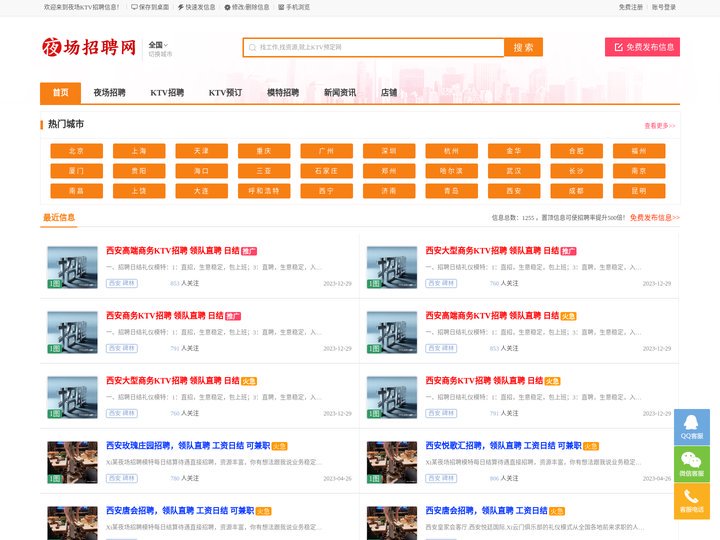Screen dimensions: 720x540
Task: Select the 北京 city button
Action: (x=77, y=151)
